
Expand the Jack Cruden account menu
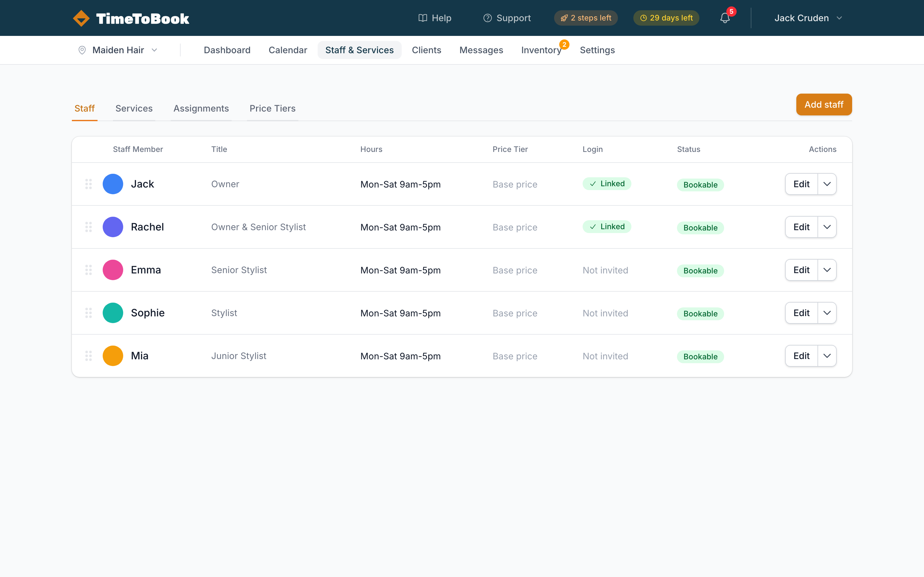808,18
